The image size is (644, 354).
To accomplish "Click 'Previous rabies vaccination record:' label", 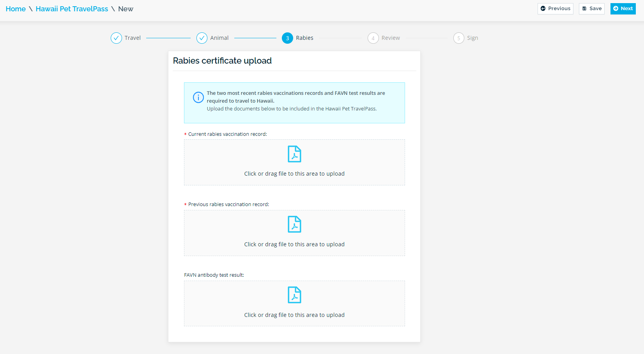I will click(x=228, y=204).
